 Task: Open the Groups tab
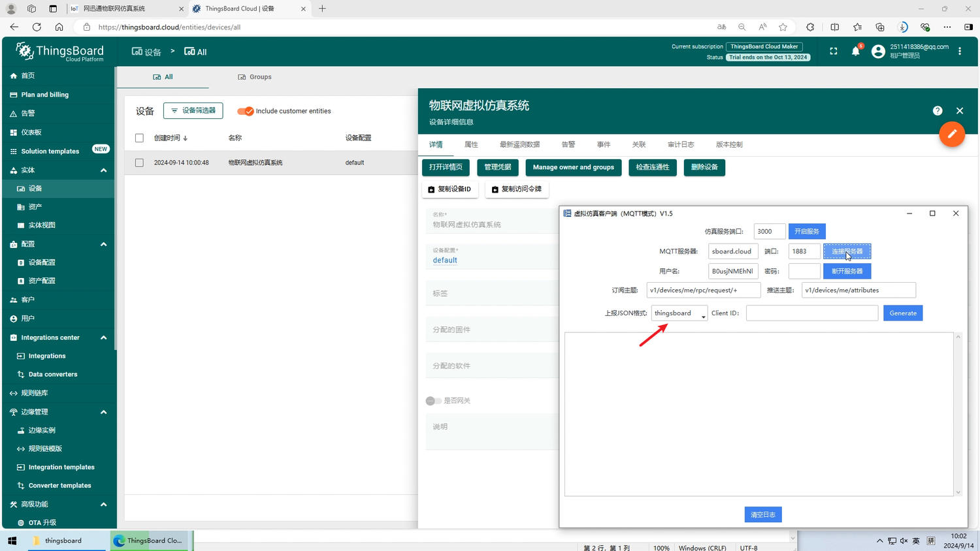254,77
